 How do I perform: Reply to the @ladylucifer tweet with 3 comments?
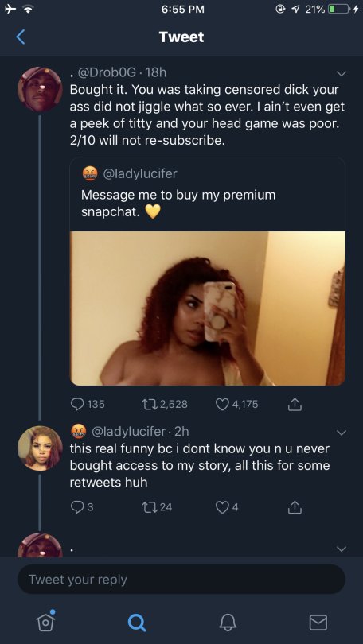point(77,507)
